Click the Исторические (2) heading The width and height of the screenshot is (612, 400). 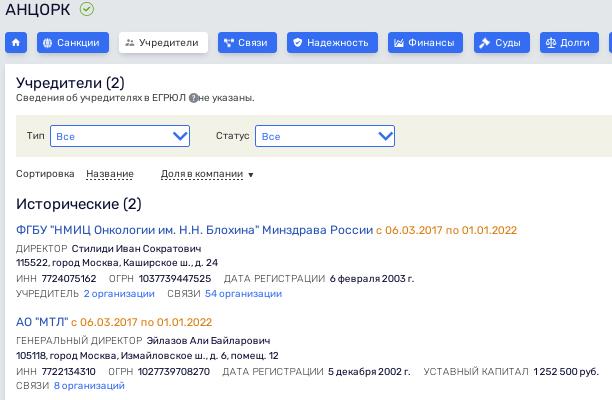pyautogui.click(x=78, y=204)
